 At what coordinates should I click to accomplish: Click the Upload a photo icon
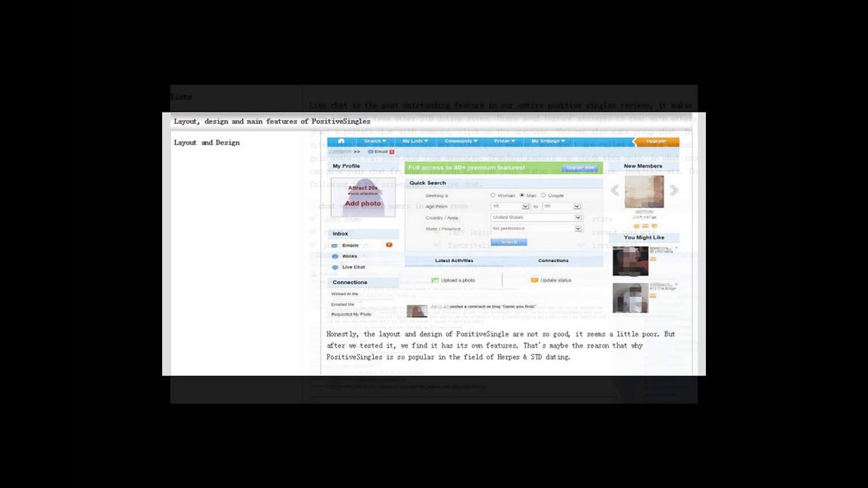coord(435,280)
